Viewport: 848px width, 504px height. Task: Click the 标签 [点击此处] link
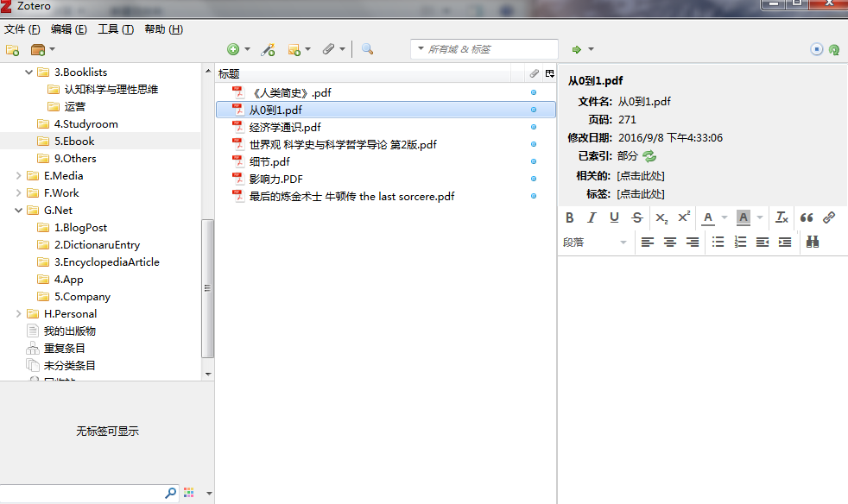coord(641,194)
